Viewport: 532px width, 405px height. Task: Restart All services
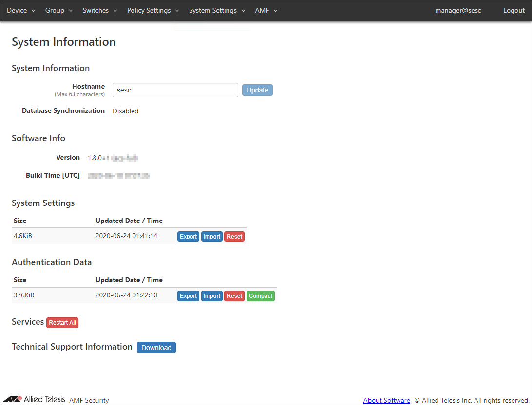pyautogui.click(x=62, y=323)
